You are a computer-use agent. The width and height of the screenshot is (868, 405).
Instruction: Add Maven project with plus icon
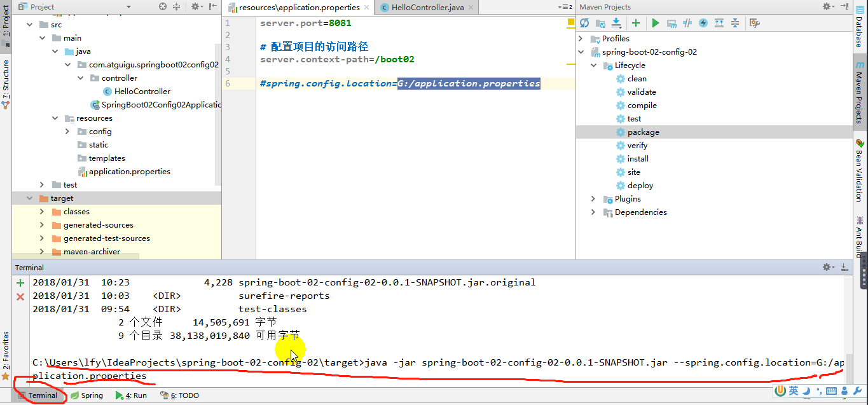point(635,23)
